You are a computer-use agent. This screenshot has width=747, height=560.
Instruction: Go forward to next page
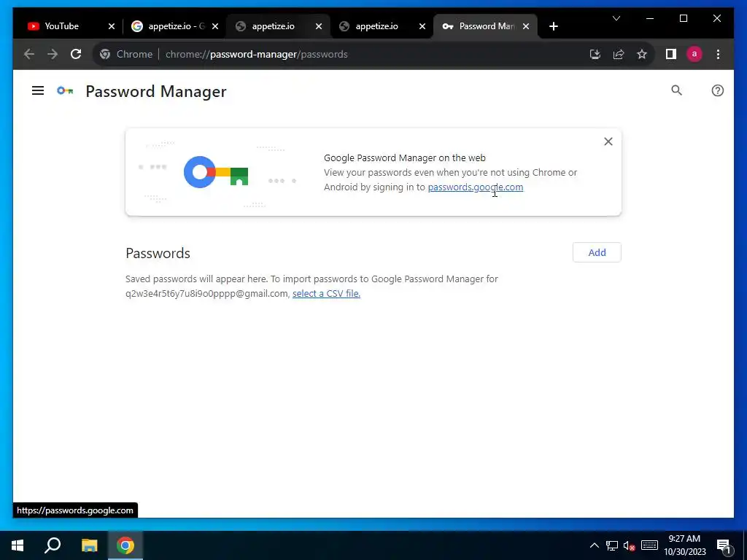[x=53, y=54]
